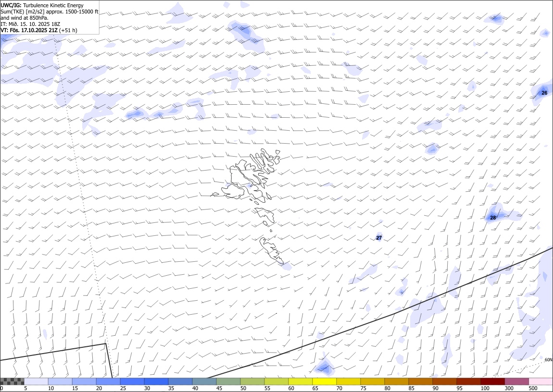The height and width of the screenshot is (392, 553).
Task: Select the 40–45 grey-blue legend swatch
Action: tap(204, 381)
